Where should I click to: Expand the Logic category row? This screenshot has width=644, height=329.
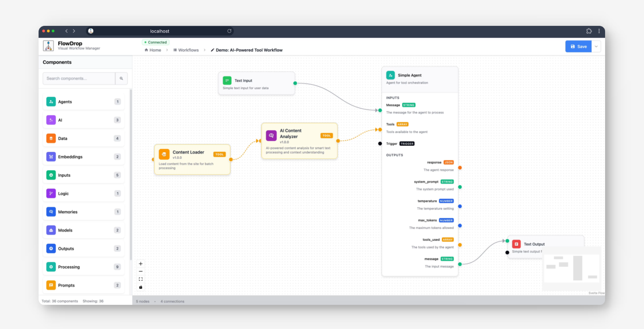(x=84, y=193)
